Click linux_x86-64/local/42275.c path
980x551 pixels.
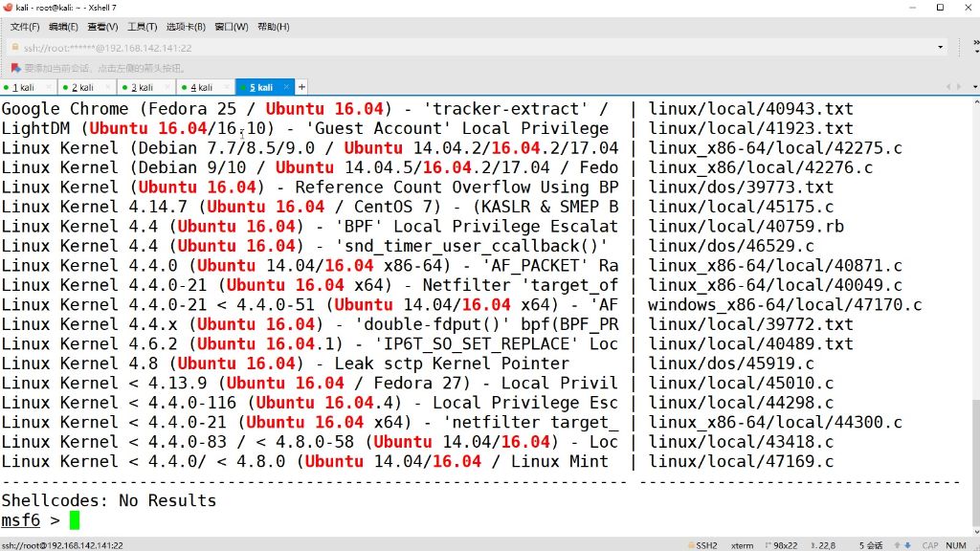[x=775, y=148]
